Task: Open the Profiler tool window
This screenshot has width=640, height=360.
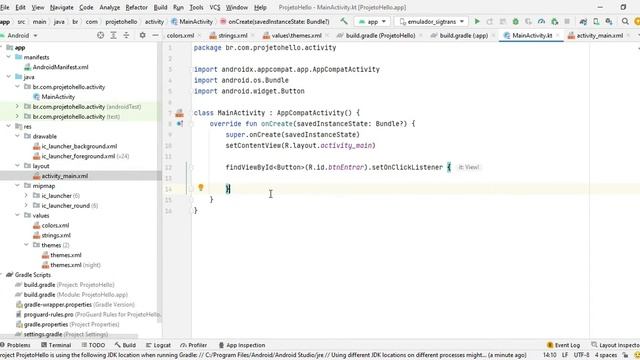Action: [193, 345]
